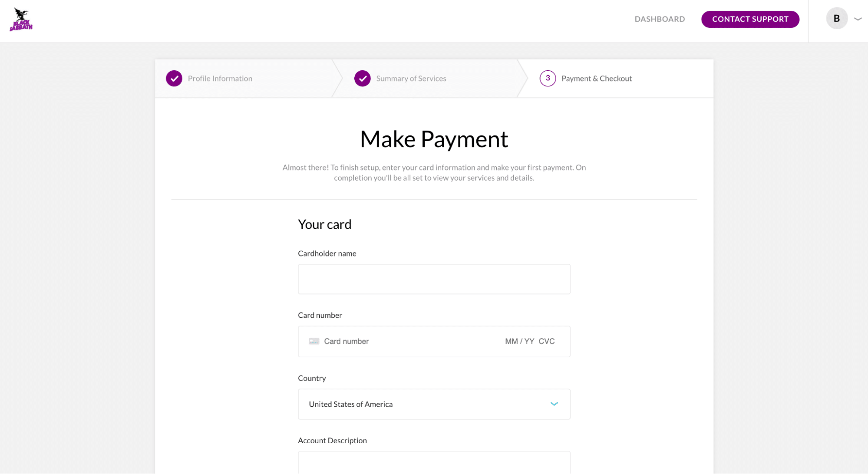Go to the Summary of Services step
Screen dimensions: 868x474
click(x=411, y=79)
